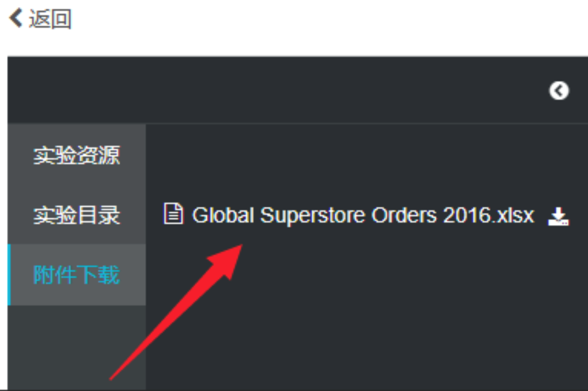This screenshot has height=391, width=588.
Task: Click the document icon beside the xlsx file
Action: click(x=173, y=214)
